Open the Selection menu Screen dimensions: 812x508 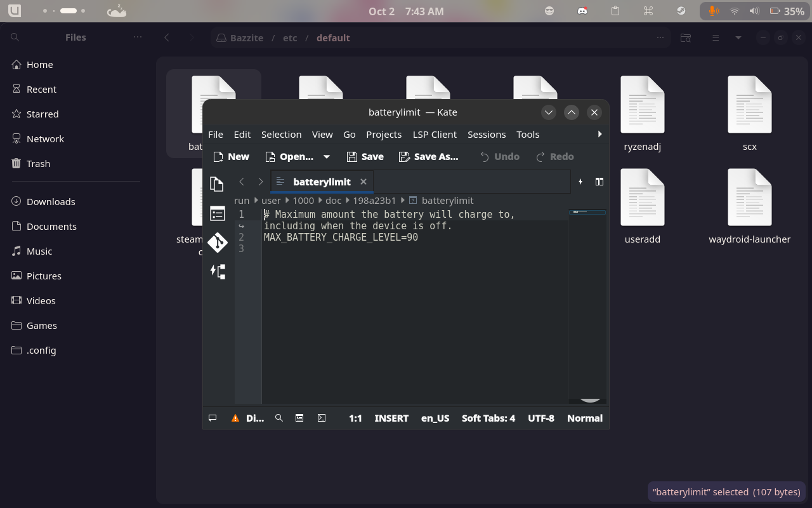click(x=281, y=134)
